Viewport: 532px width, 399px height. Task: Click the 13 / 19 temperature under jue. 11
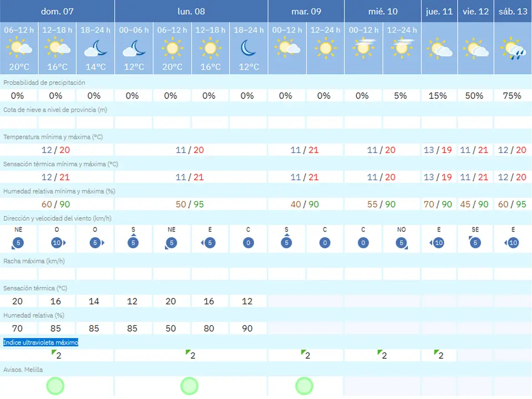[438, 150]
